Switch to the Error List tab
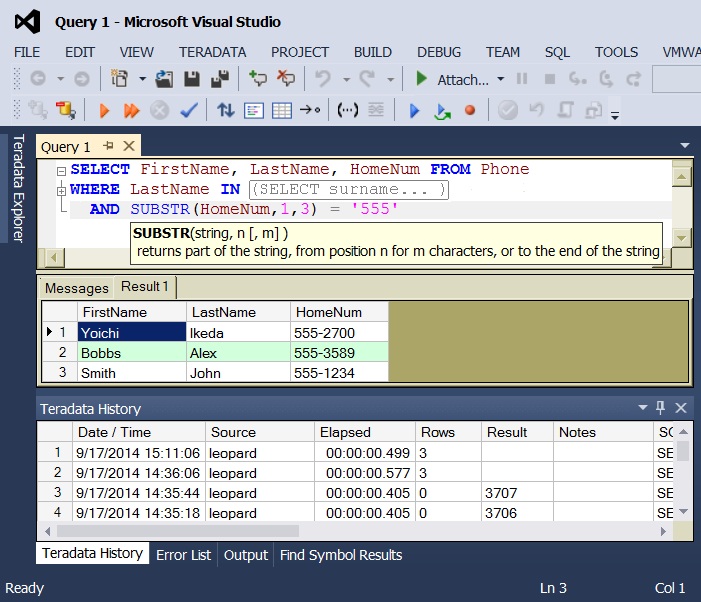The height and width of the screenshot is (602, 701). click(x=183, y=555)
